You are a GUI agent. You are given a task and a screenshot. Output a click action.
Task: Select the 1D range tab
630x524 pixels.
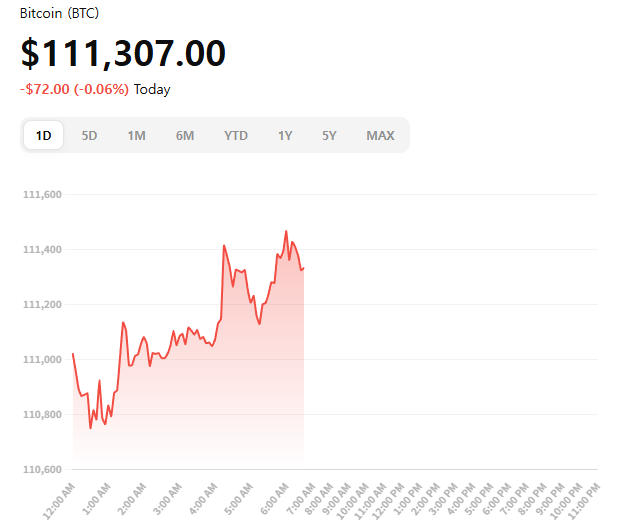pos(43,135)
